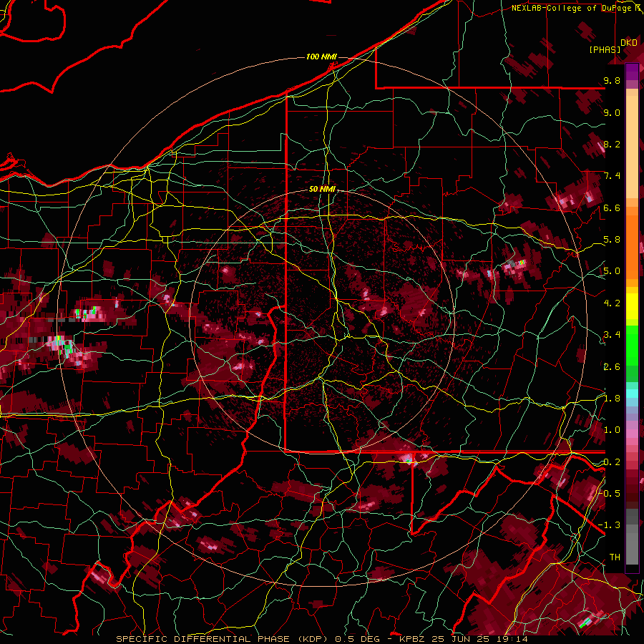This screenshot has width=644, height=644.
Task: Click the 9.8 value on the scale
Action: pyautogui.click(x=612, y=80)
